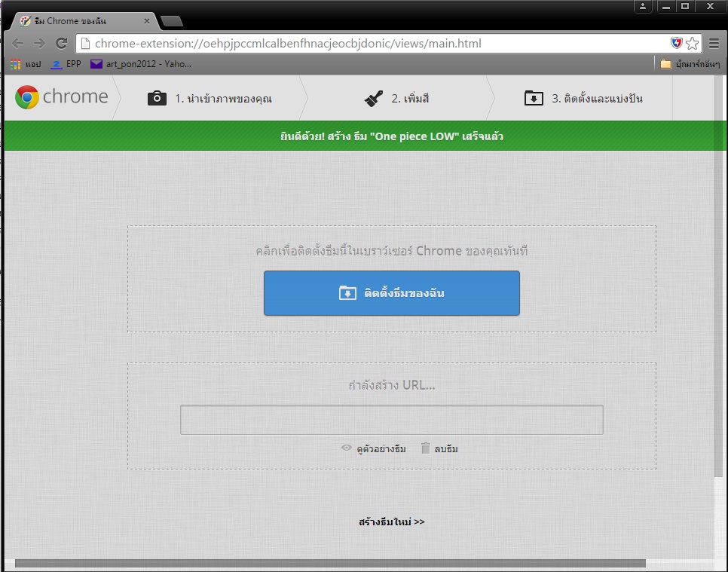Click the eye preview theme link
Image resolution: width=728 pixels, height=572 pixels.
point(374,448)
